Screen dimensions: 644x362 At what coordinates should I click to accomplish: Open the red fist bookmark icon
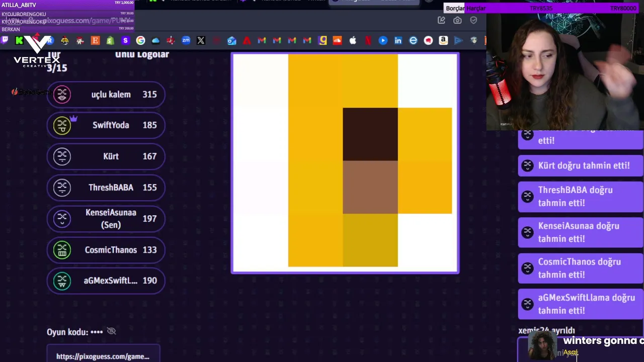tap(428, 41)
